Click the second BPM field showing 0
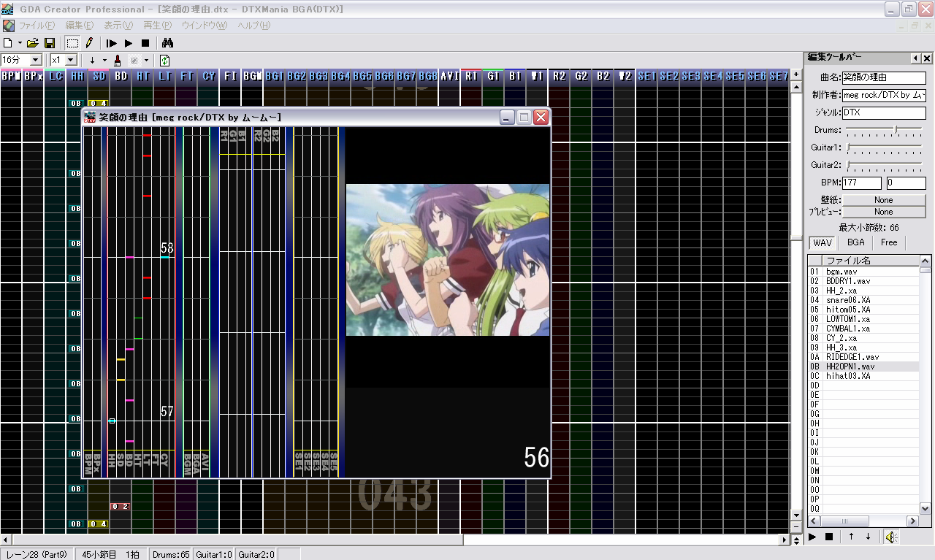This screenshot has height=560, width=935. [906, 183]
